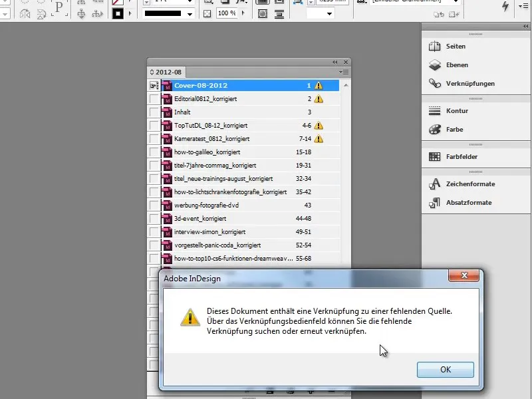Click the opacity checkerboard icon

[207, 13]
